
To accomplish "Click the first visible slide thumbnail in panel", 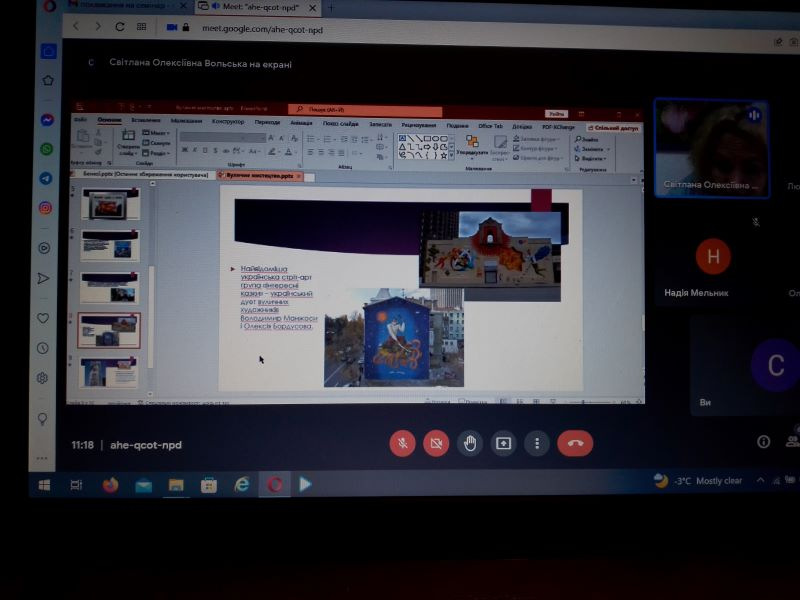I will coord(110,204).
